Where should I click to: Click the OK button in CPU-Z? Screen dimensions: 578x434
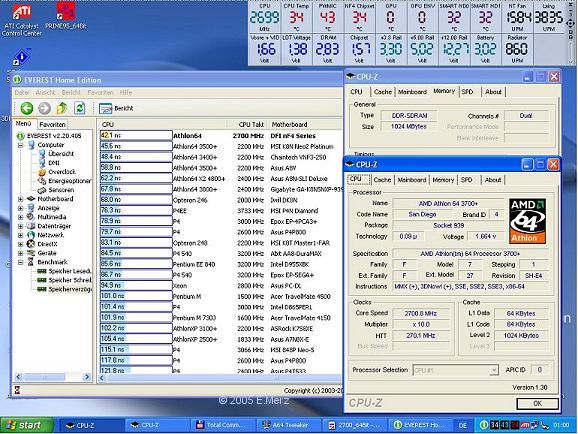537,403
